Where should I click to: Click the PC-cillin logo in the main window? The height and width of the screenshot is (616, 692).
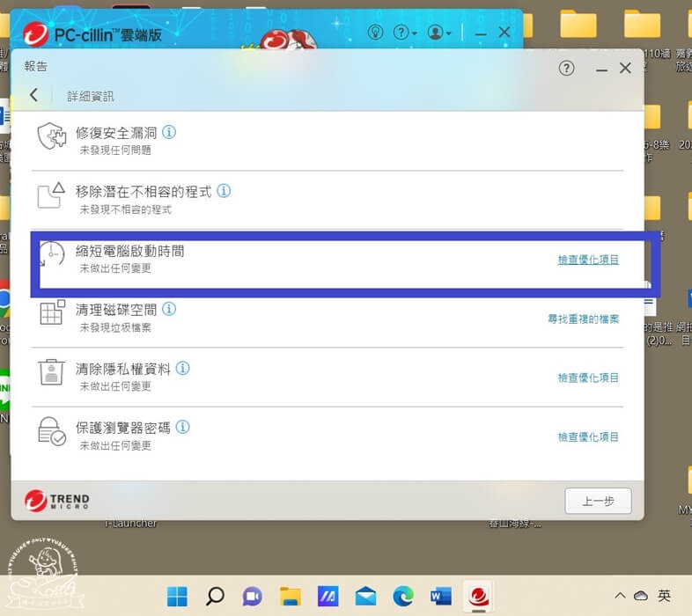click(x=36, y=34)
